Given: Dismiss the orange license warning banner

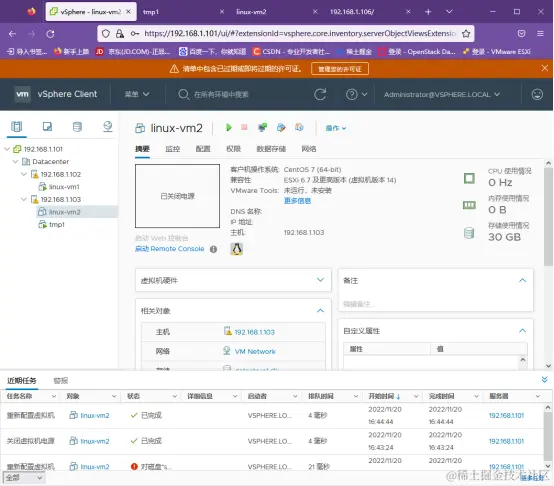Looking at the screenshot, I should click(544, 68).
